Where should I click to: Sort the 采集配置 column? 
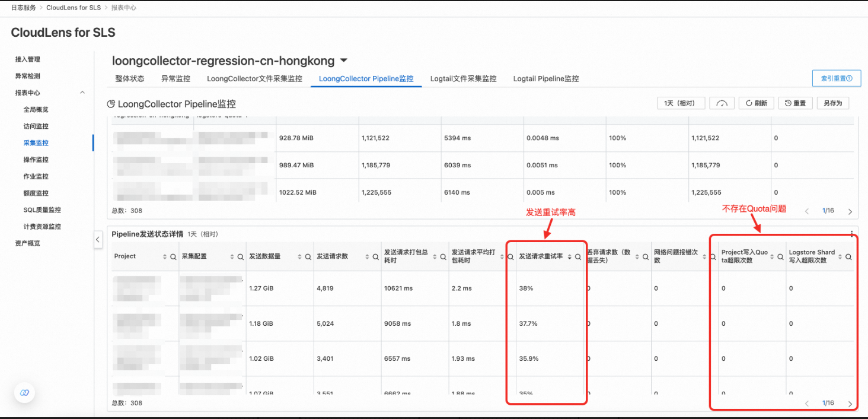coord(232,257)
